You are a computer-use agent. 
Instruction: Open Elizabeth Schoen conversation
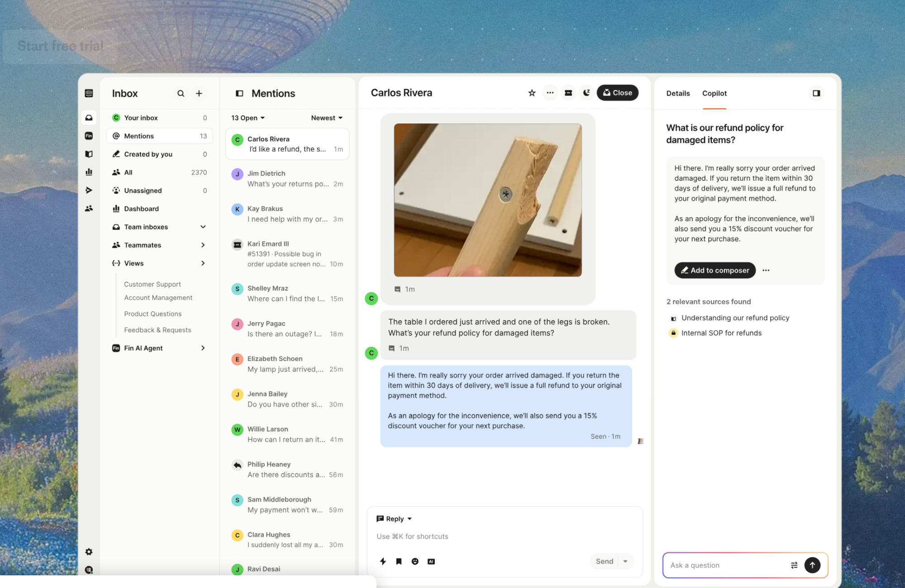287,364
